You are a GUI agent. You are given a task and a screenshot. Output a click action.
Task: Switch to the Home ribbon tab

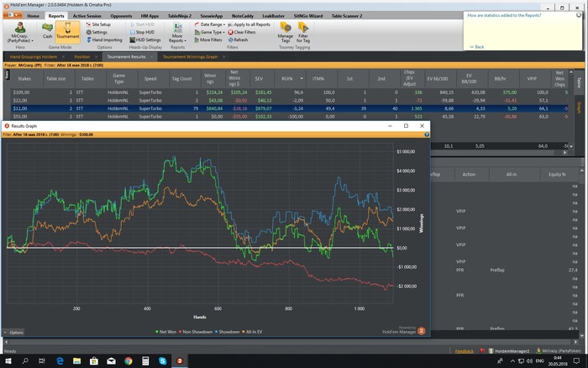(x=33, y=16)
